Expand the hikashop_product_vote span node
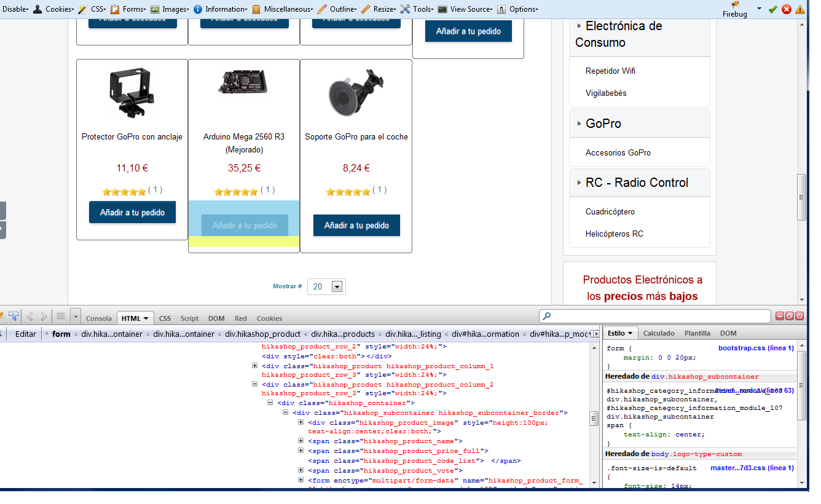This screenshot has width=821, height=504. 301,470
